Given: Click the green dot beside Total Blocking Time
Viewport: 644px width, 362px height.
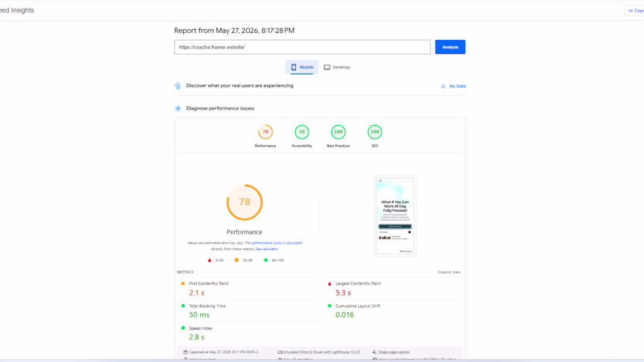Looking at the screenshot, I should click(x=183, y=306).
